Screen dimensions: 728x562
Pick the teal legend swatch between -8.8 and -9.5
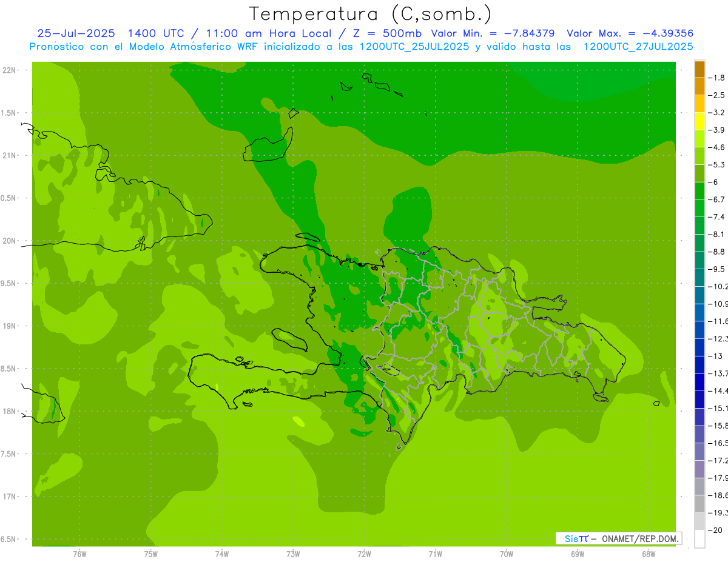(x=700, y=261)
